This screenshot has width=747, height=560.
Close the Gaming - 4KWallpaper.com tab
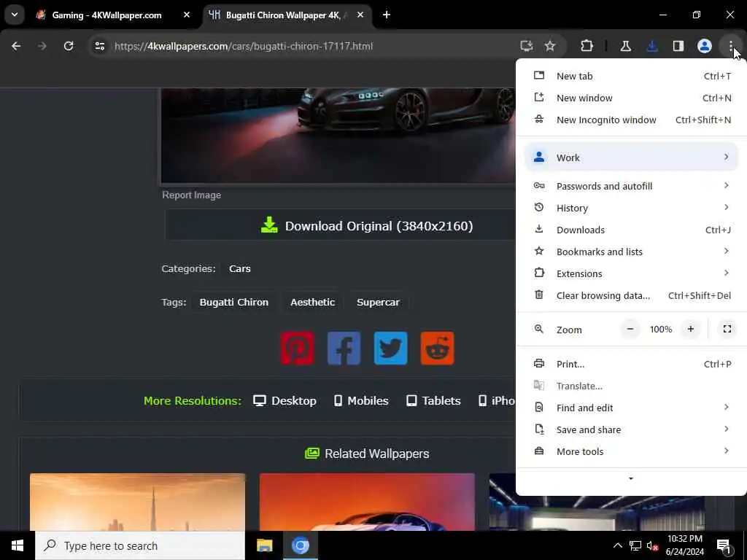point(187,15)
